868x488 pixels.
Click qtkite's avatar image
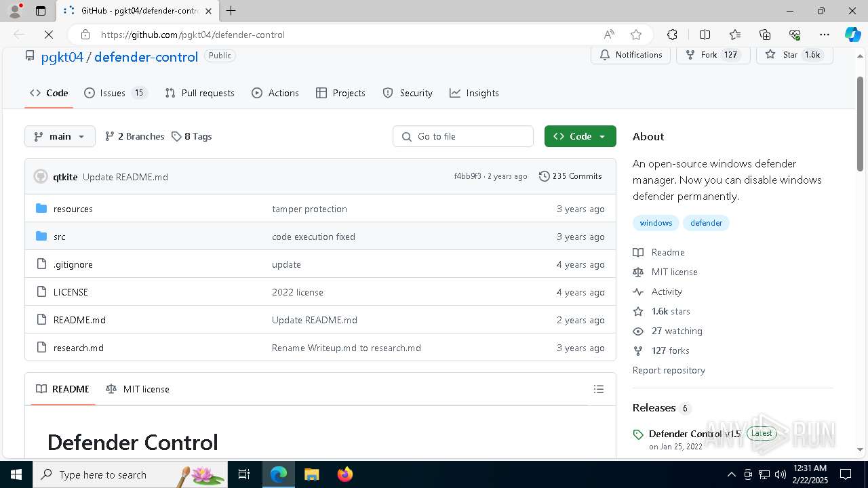point(41,176)
